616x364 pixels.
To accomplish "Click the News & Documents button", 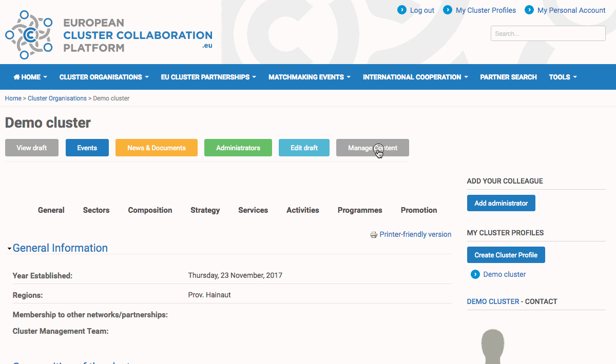I will point(157,148).
